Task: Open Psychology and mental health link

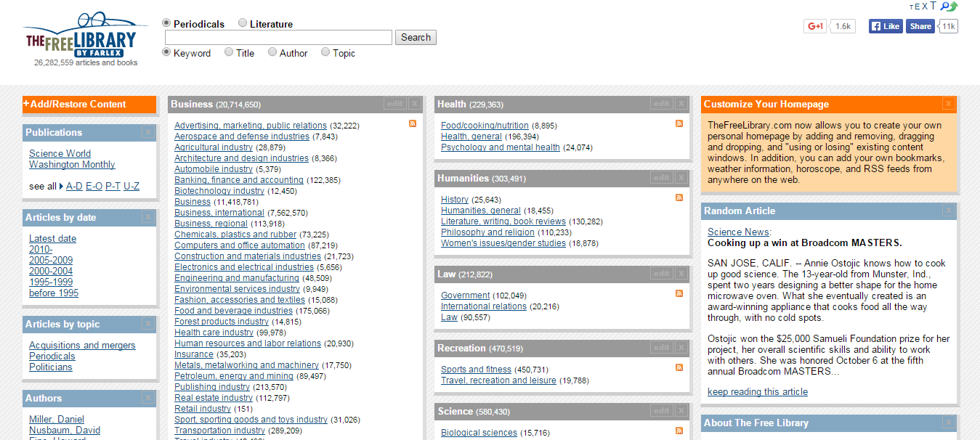Action: 501,147
